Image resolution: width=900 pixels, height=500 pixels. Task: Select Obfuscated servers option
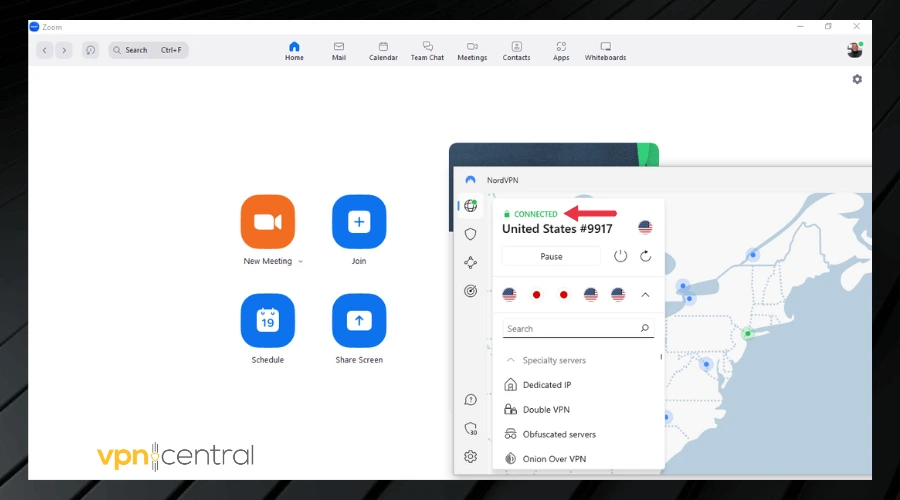click(550, 435)
